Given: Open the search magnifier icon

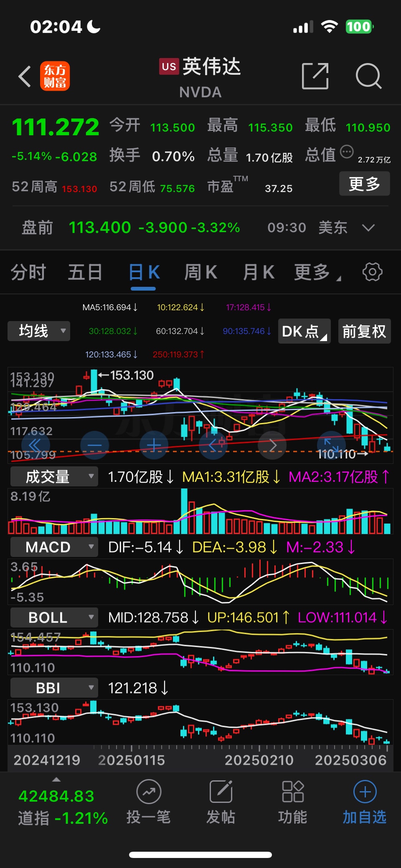Looking at the screenshot, I should point(368,76).
